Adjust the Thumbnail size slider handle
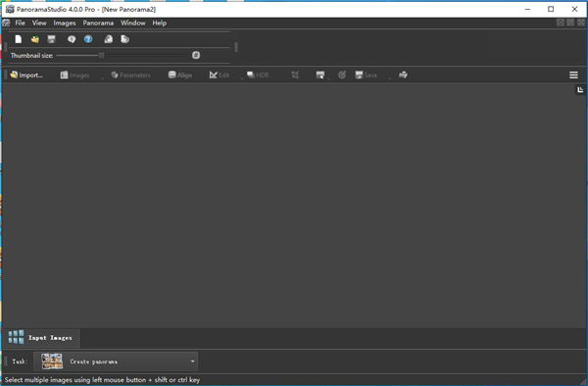The image size is (588, 386). pyautogui.click(x=101, y=56)
